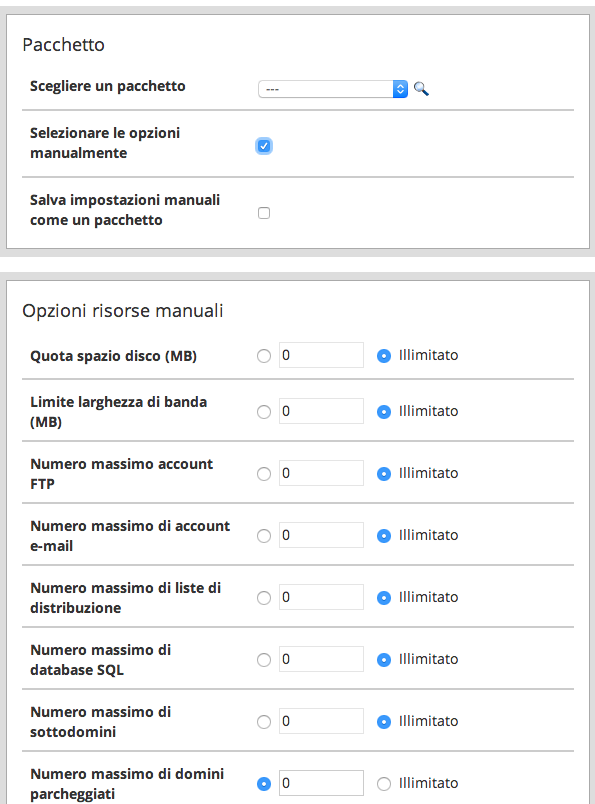Click the liste di distribuzione value field
595x804 pixels.
pyautogui.click(x=321, y=597)
